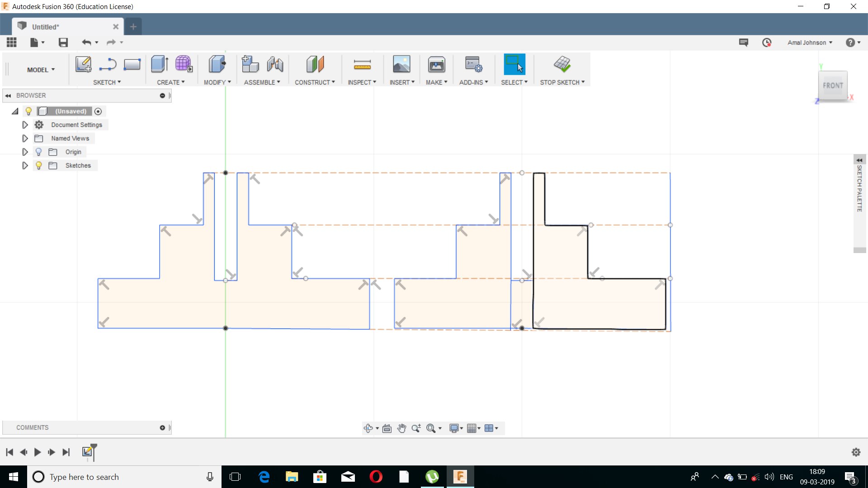Click the sketch feature on the timeline
This screenshot has width=868, height=488.
pos(87,451)
